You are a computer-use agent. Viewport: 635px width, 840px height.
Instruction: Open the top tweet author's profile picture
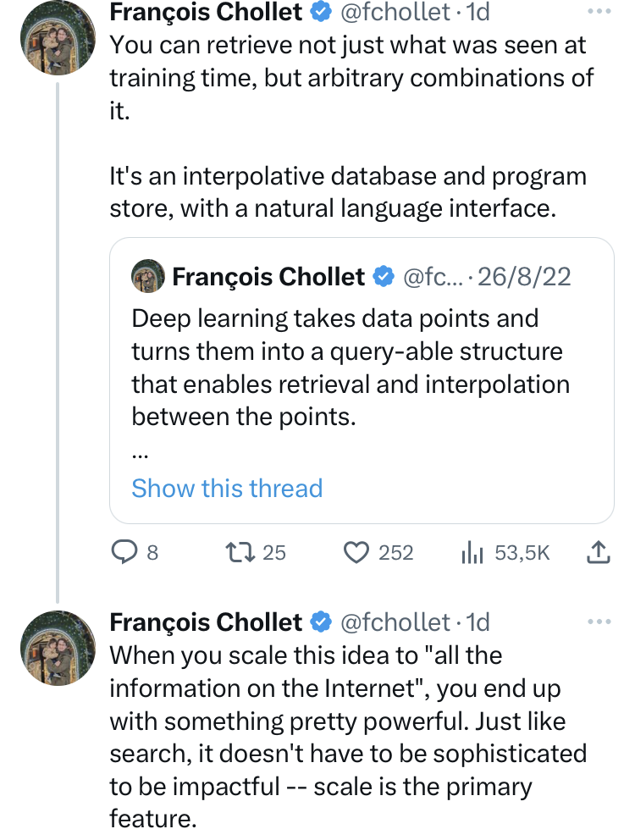coord(58,37)
